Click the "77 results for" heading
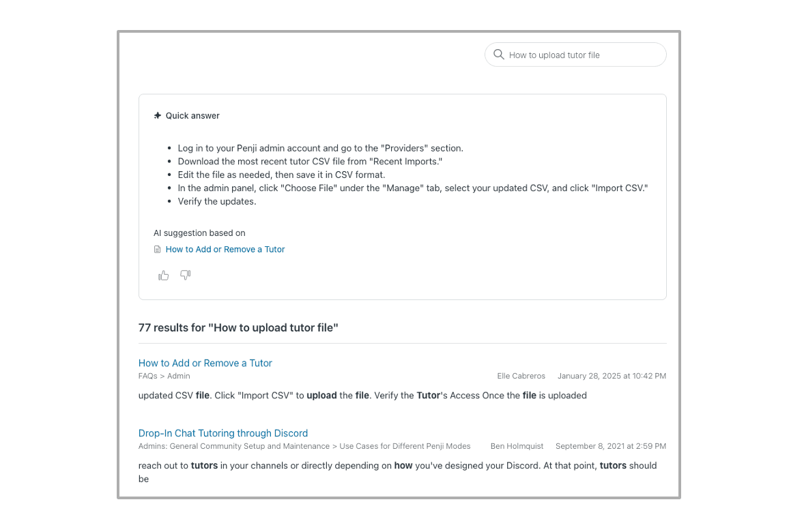Viewport: 804px width, 532px height. click(238, 328)
